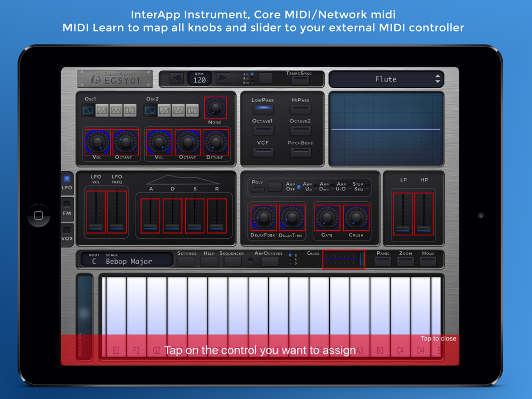Increase BPM with right arrow
The height and width of the screenshot is (399, 532).
pyautogui.click(x=222, y=78)
